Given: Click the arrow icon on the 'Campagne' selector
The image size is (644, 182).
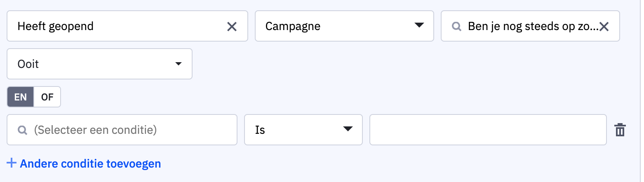Looking at the screenshot, I should pyautogui.click(x=419, y=26).
